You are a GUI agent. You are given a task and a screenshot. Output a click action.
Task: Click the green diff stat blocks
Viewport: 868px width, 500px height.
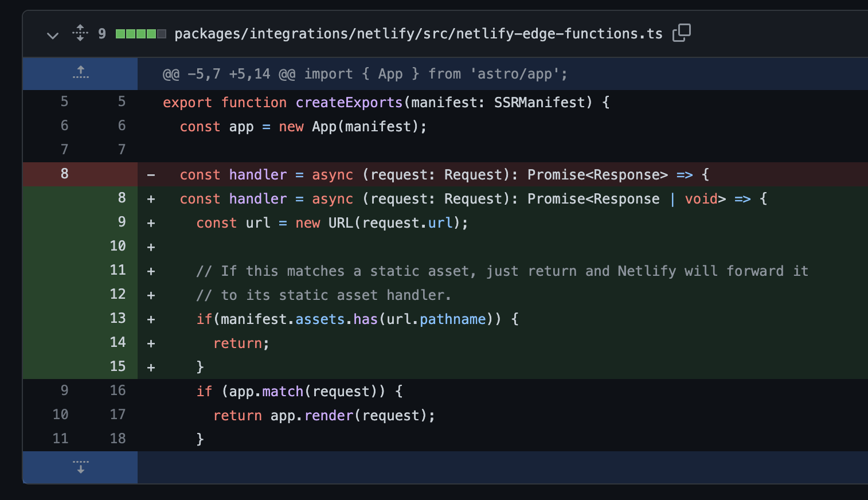click(x=140, y=34)
